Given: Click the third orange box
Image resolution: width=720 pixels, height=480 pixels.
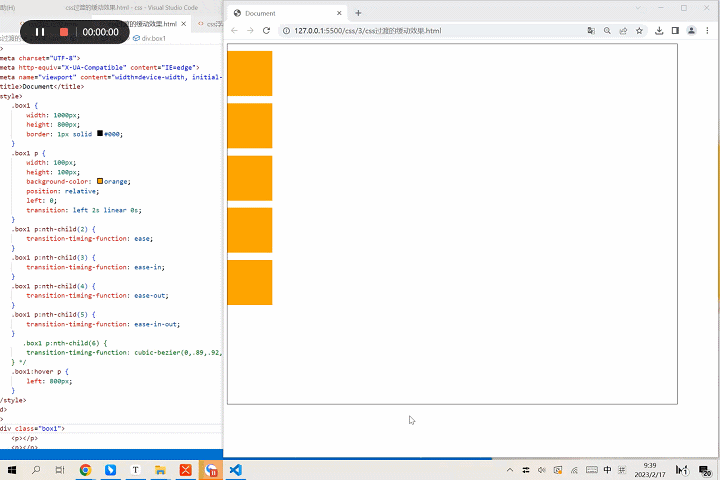Looking at the screenshot, I should [x=250, y=178].
